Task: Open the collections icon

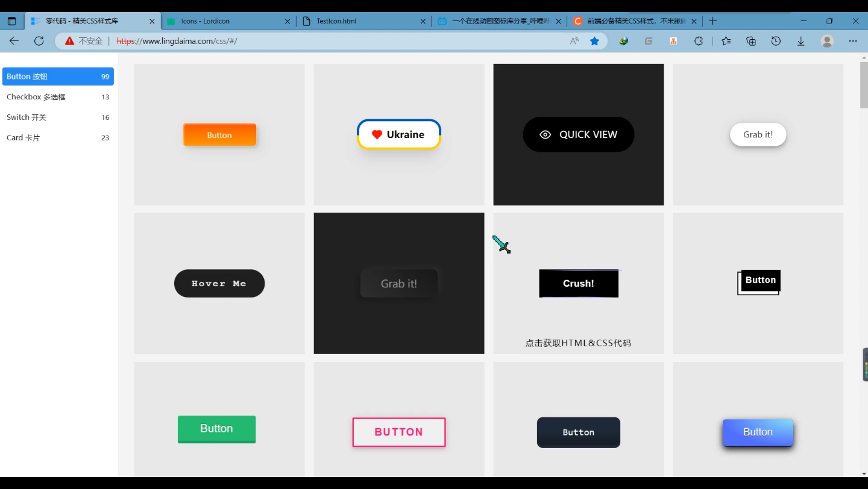Action: coord(751,41)
